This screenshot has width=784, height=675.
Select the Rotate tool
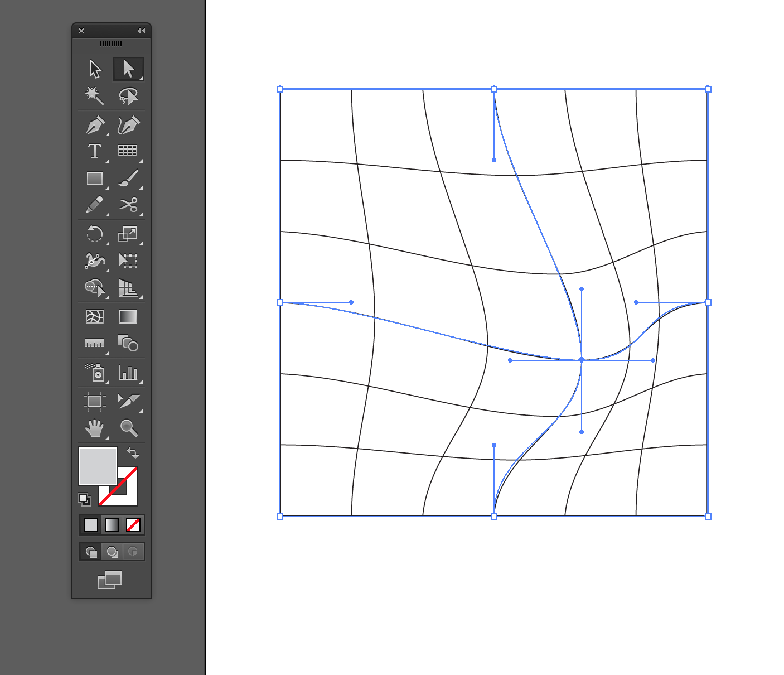tap(95, 234)
